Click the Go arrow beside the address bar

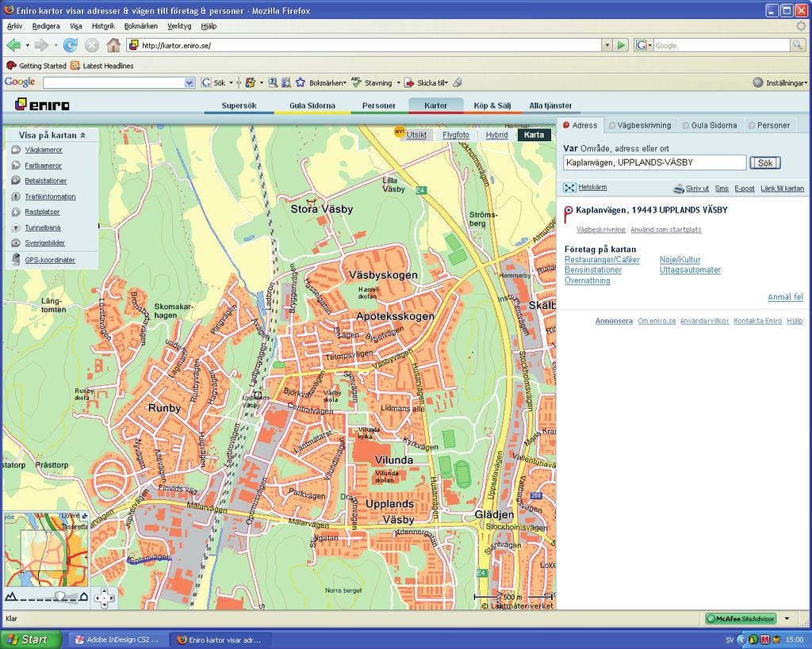621,45
